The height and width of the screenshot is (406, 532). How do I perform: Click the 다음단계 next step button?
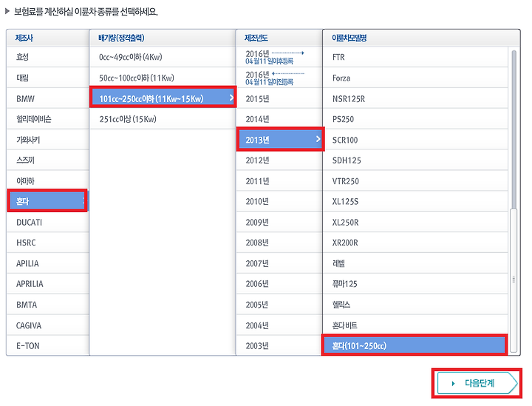[477, 383]
